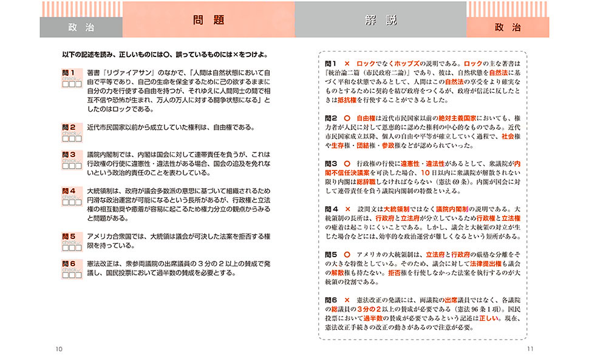Click the 問1 label on the 問題 page

(69, 73)
